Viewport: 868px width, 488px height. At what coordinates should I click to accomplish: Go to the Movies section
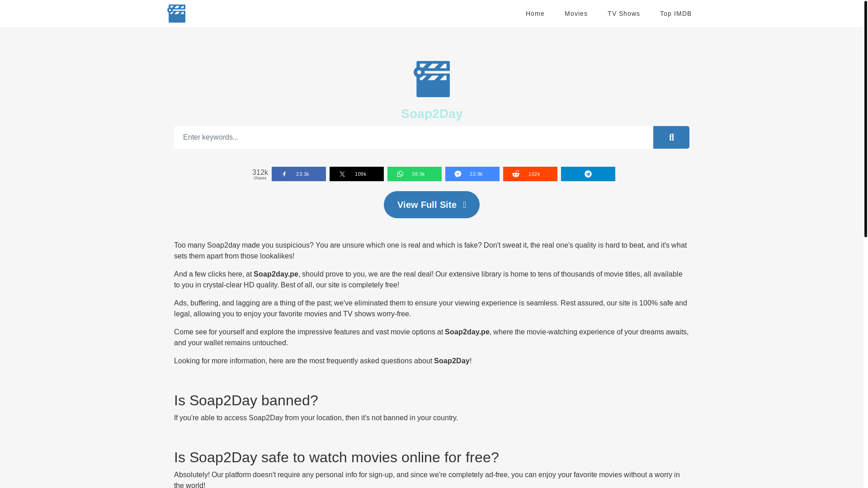(x=576, y=14)
